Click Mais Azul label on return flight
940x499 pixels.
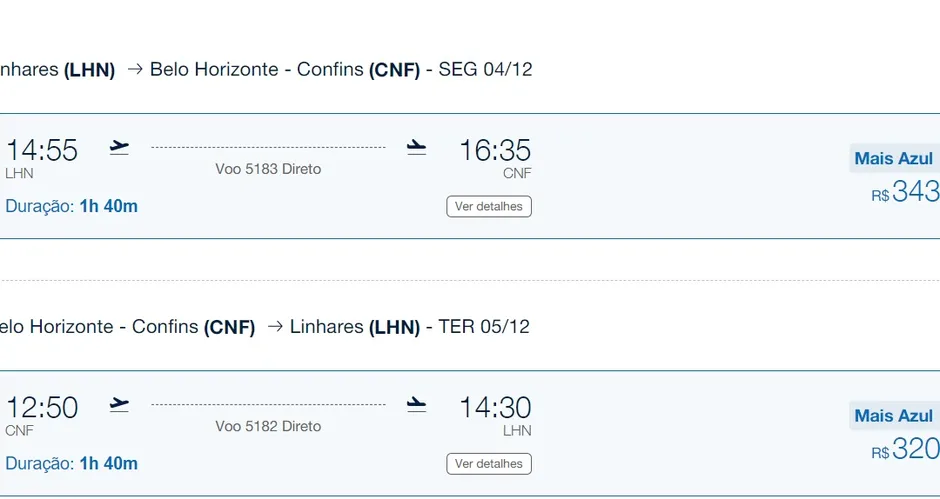coord(893,416)
